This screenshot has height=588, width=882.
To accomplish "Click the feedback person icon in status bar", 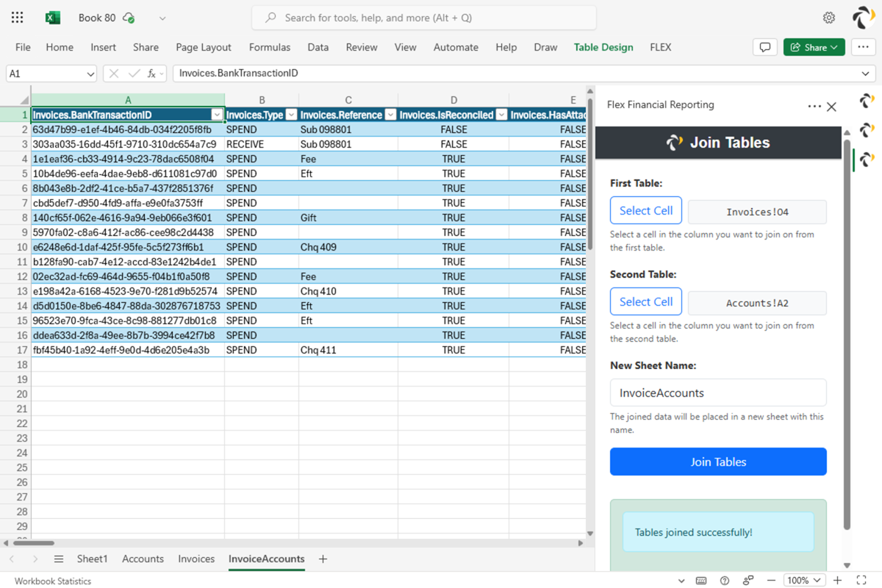I will coord(748,581).
